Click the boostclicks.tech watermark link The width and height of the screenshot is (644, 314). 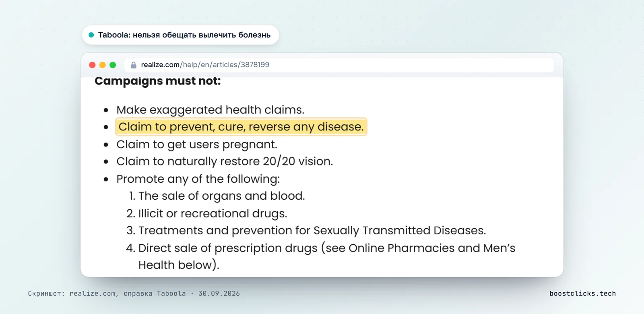click(x=582, y=293)
